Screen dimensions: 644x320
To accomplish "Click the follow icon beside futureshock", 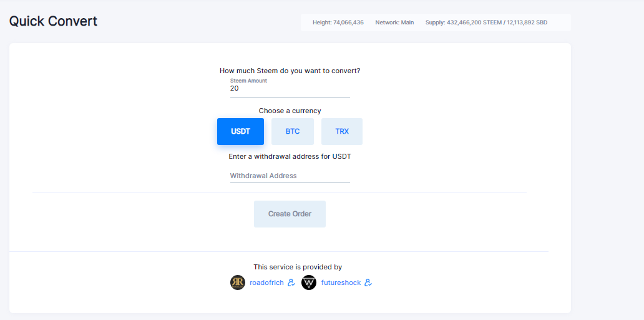I will pyautogui.click(x=368, y=282).
